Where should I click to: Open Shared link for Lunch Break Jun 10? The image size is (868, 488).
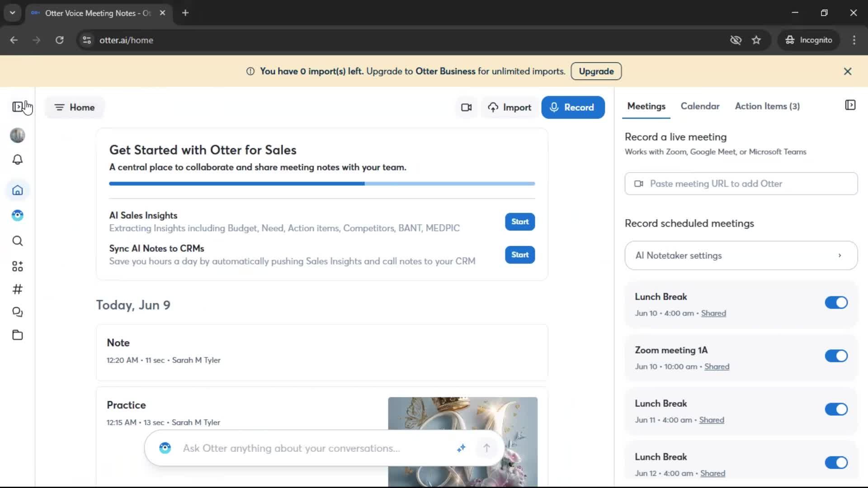713,313
